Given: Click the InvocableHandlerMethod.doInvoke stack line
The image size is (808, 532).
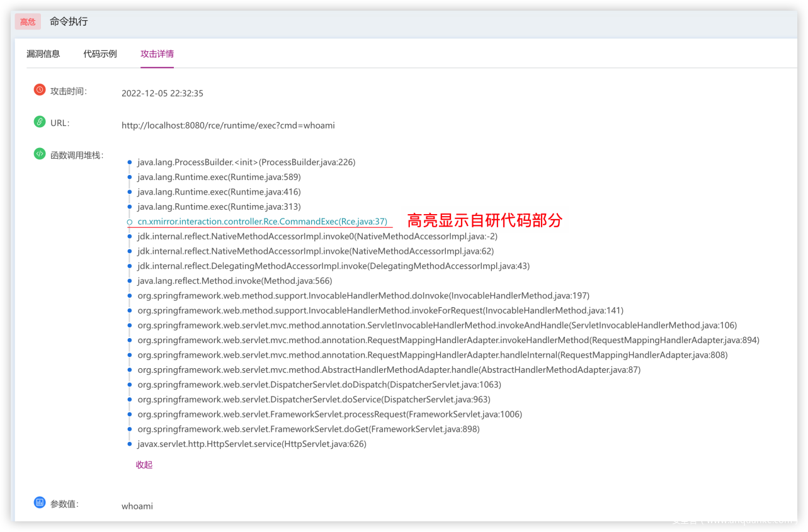Looking at the screenshot, I should (363, 295).
